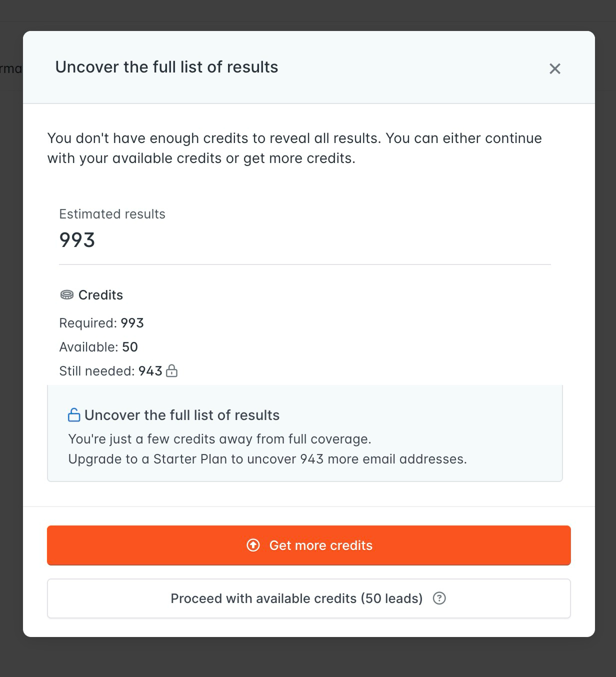The width and height of the screenshot is (616, 677).
Task: Click the coin icon above the Required count
Action: click(x=65, y=295)
